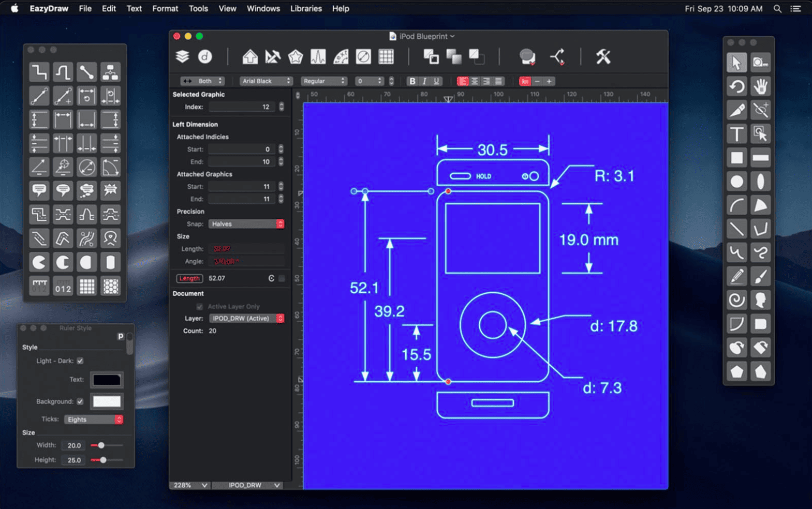Open the Layers icon in the drawing toolbar
The height and width of the screenshot is (509, 812).
pos(182,56)
